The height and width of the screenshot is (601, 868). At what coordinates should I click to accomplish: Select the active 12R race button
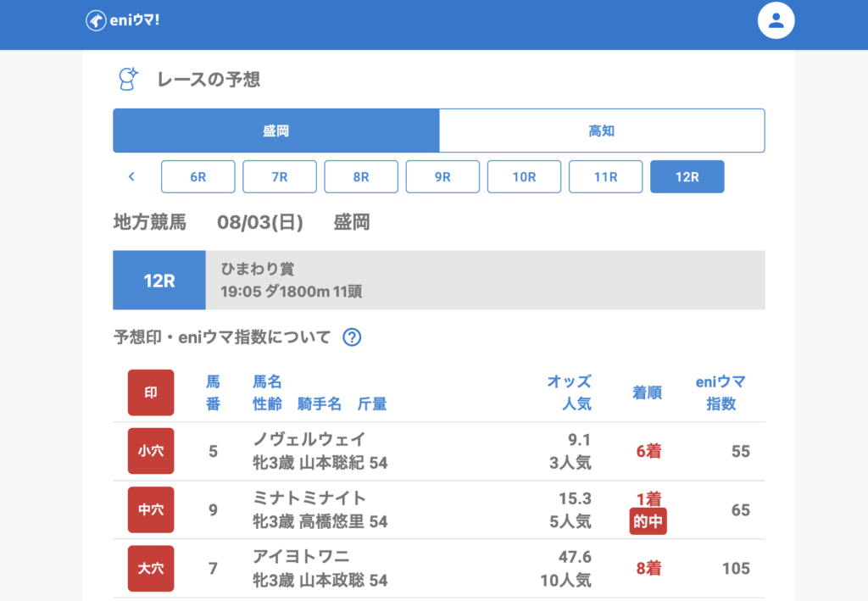[687, 177]
